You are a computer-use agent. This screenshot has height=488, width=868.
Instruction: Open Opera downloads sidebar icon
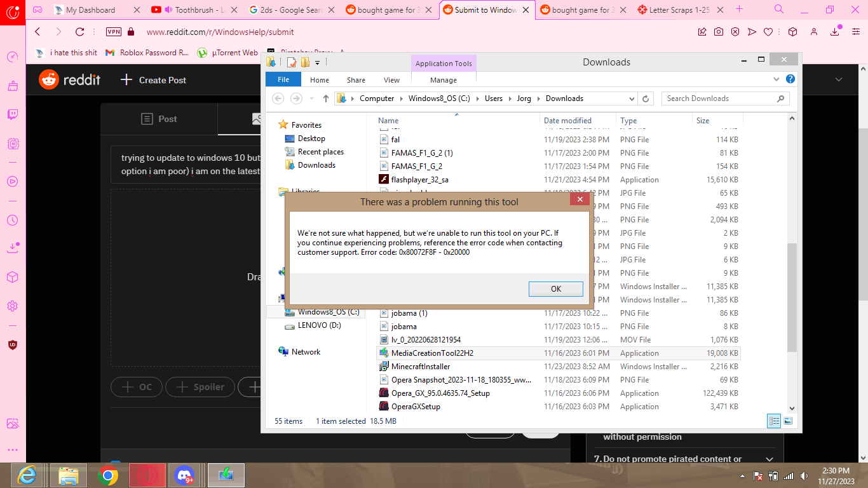12,247
